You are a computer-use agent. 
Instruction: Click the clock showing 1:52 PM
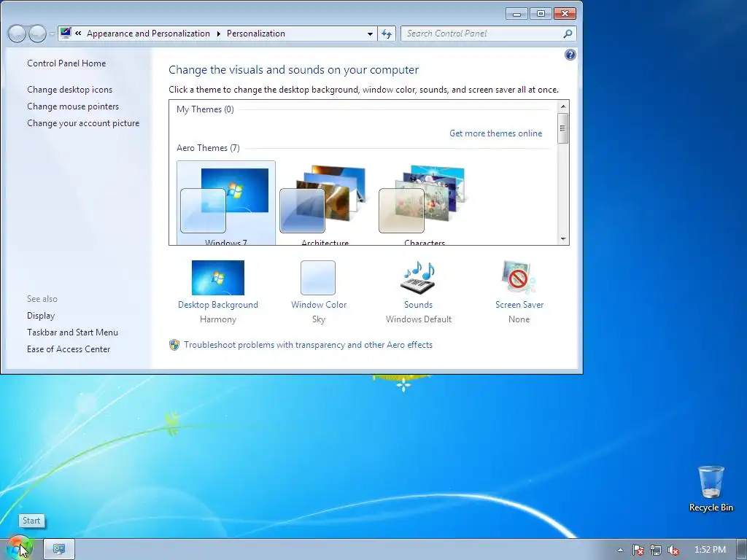710,550
